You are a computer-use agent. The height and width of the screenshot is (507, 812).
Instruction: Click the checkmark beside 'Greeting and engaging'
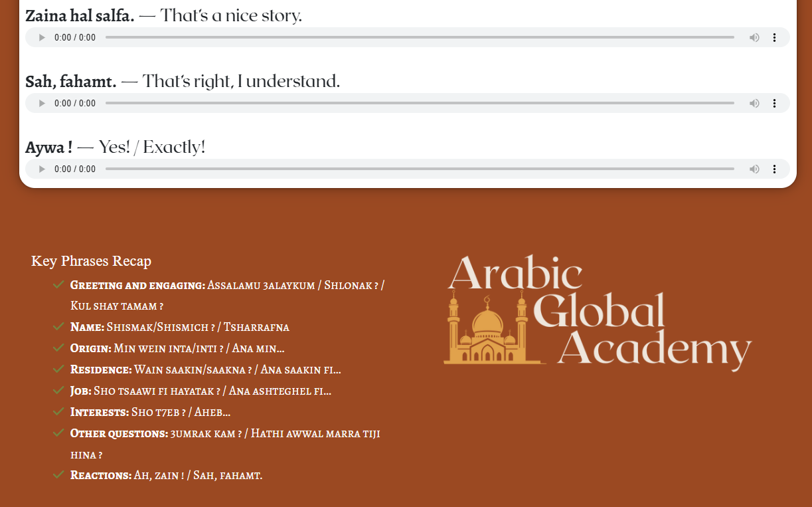pyautogui.click(x=58, y=285)
